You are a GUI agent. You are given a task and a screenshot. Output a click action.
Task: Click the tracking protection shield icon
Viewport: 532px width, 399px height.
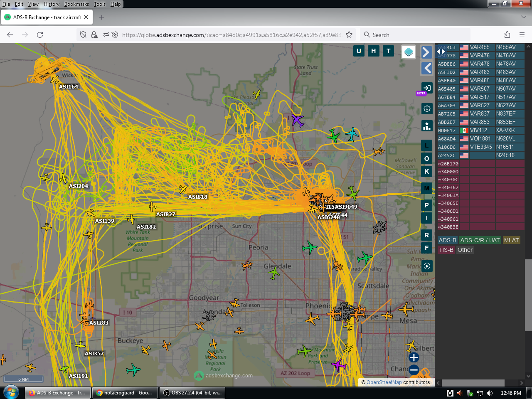[83, 35]
